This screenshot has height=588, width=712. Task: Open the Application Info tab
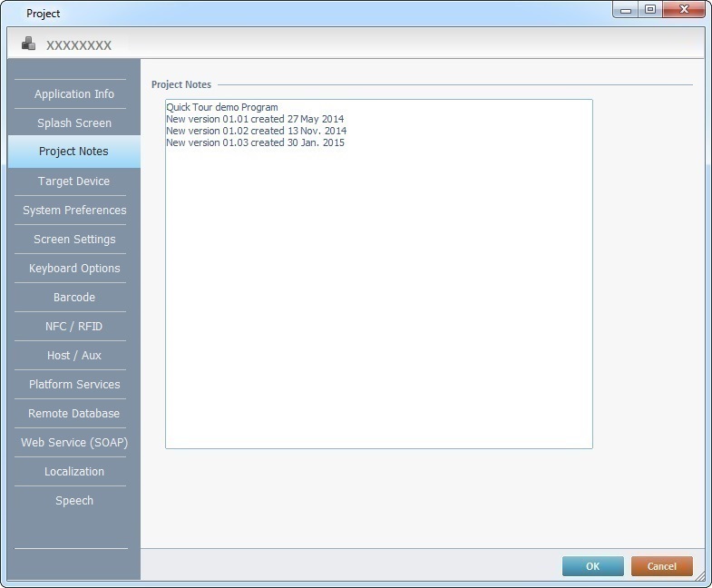(74, 94)
